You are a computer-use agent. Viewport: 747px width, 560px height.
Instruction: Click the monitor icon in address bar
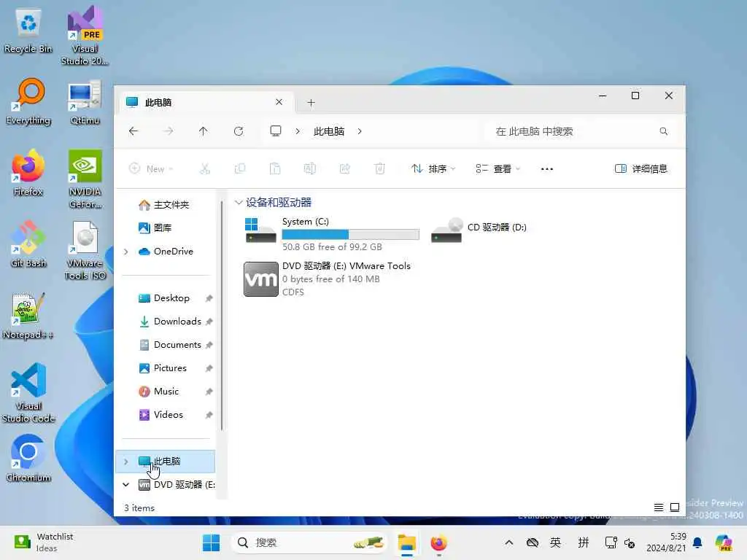276,131
